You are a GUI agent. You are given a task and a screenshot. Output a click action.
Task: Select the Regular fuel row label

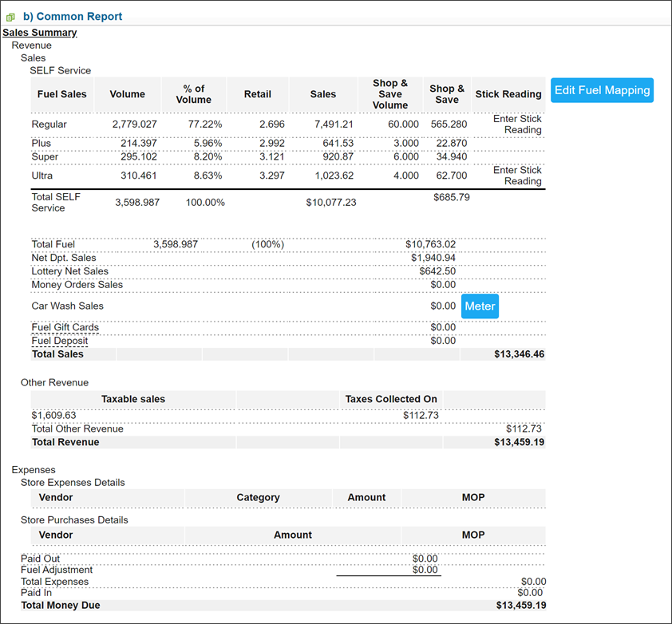tap(49, 124)
